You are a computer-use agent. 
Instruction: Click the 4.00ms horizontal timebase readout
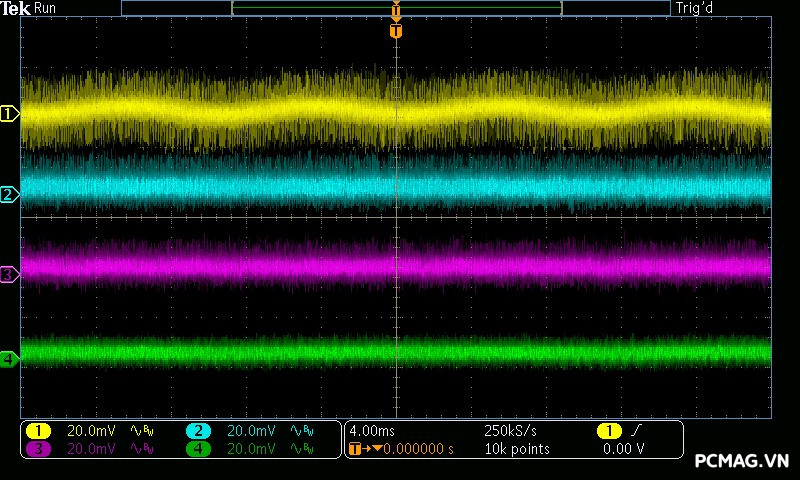372,431
